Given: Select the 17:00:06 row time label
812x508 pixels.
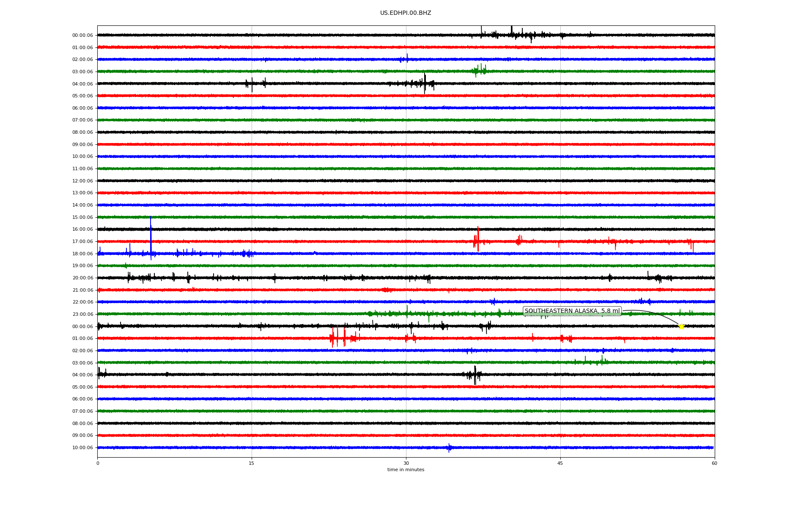Looking at the screenshot, I should pyautogui.click(x=82, y=242).
